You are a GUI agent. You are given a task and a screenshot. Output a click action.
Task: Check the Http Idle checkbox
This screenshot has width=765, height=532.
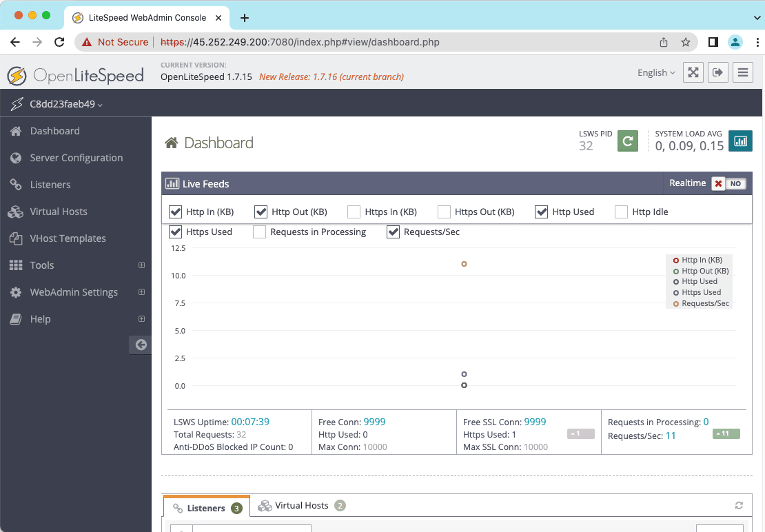(621, 212)
